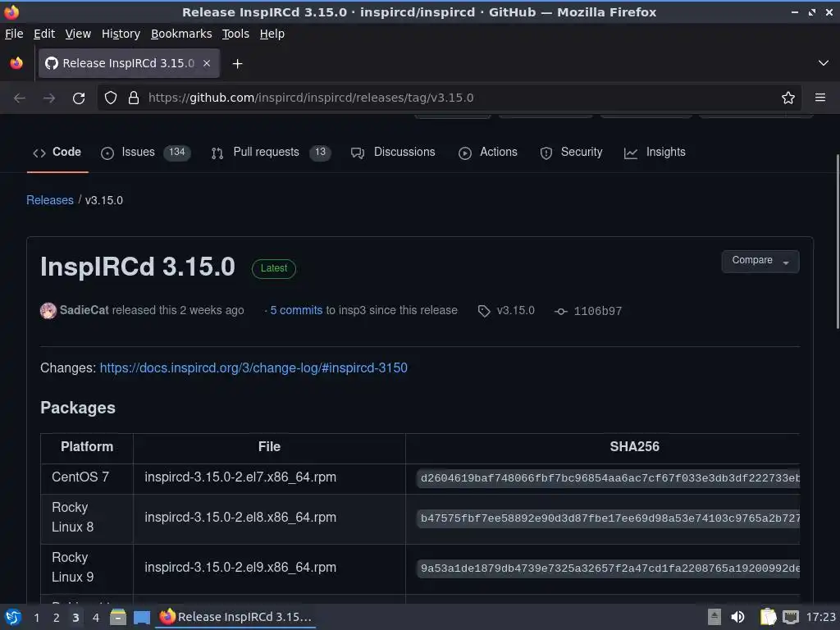Viewport: 840px width, 630px height.
Task: Open the SadieCat user profile link
Action: point(84,310)
